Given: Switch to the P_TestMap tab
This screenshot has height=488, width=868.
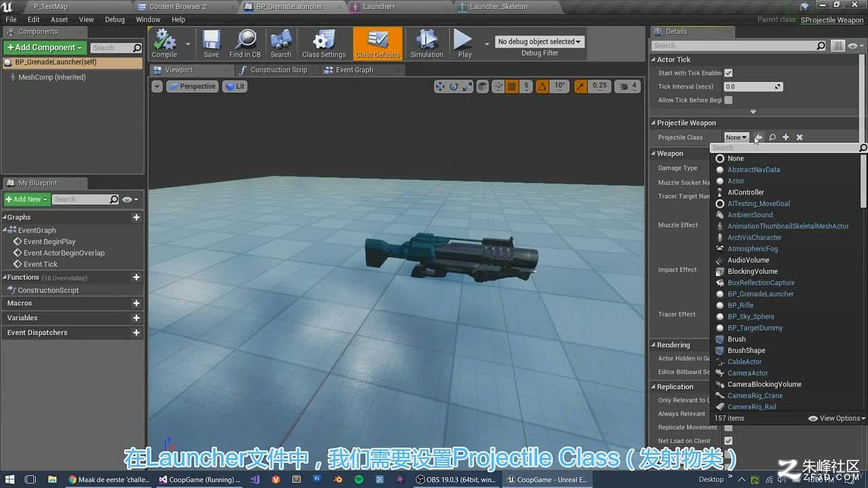Looking at the screenshot, I should point(50,7).
